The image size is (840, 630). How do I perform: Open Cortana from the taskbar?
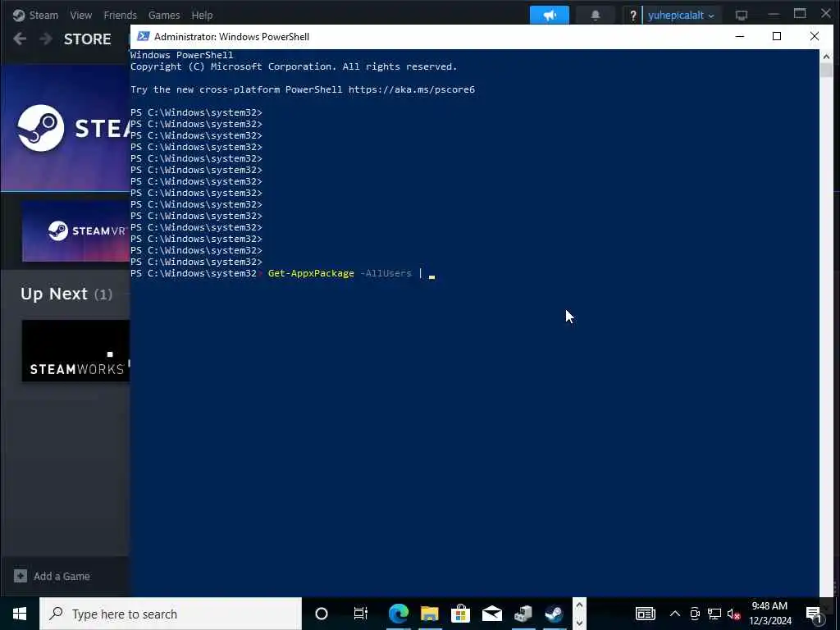(x=322, y=614)
